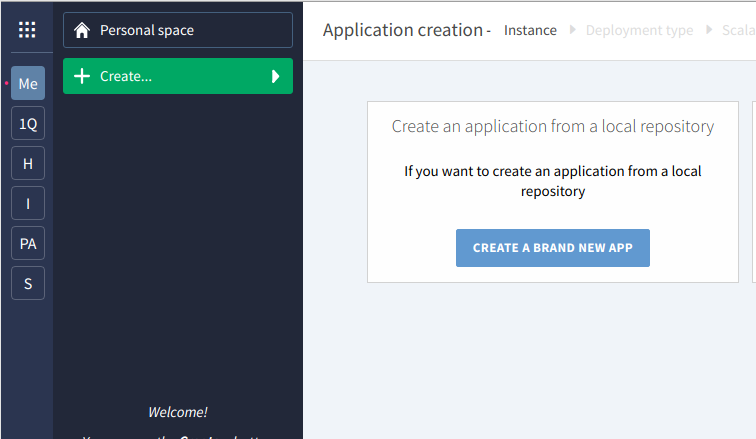This screenshot has width=756, height=439.
Task: Open the Personal space entry
Action: pos(178,30)
